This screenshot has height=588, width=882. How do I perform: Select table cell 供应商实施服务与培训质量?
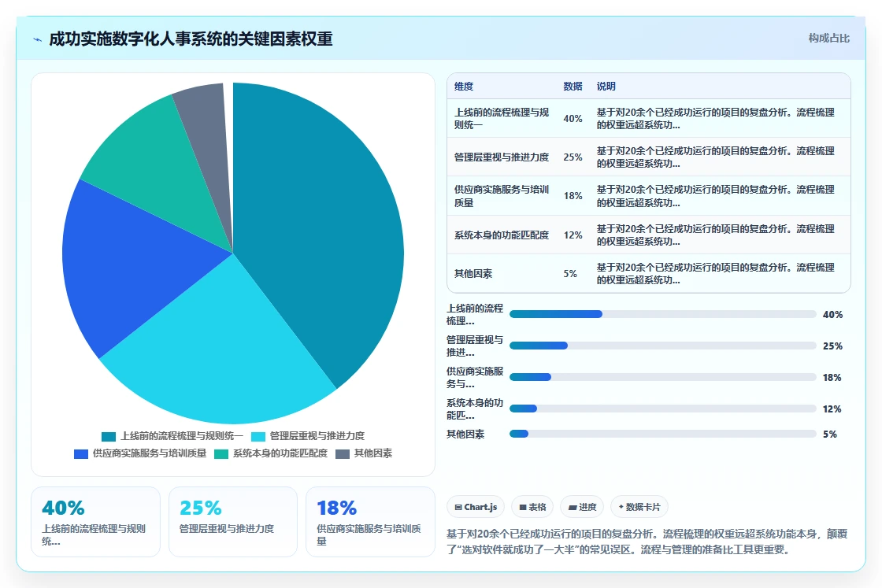pyautogui.click(x=501, y=196)
